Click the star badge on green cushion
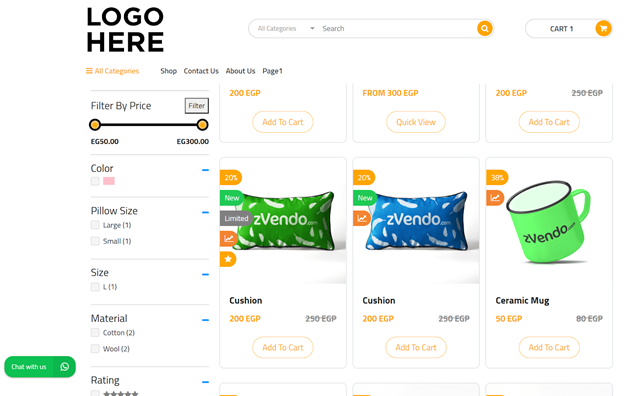Viewport: 624px width, 396px height. (228, 259)
